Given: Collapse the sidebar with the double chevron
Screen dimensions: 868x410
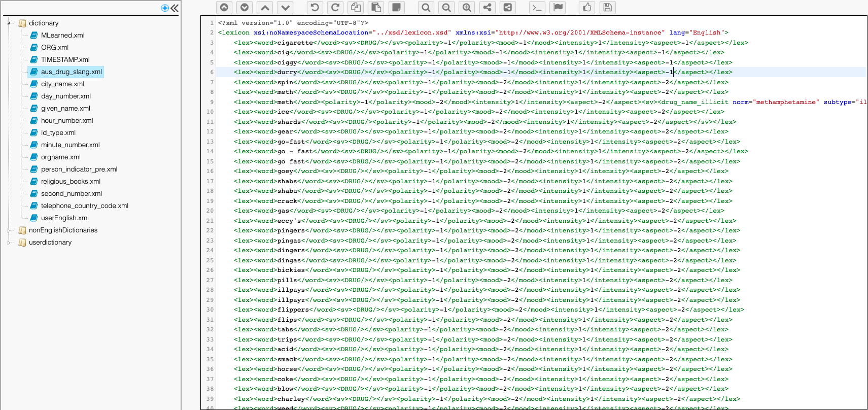Looking at the screenshot, I should click(x=175, y=8).
